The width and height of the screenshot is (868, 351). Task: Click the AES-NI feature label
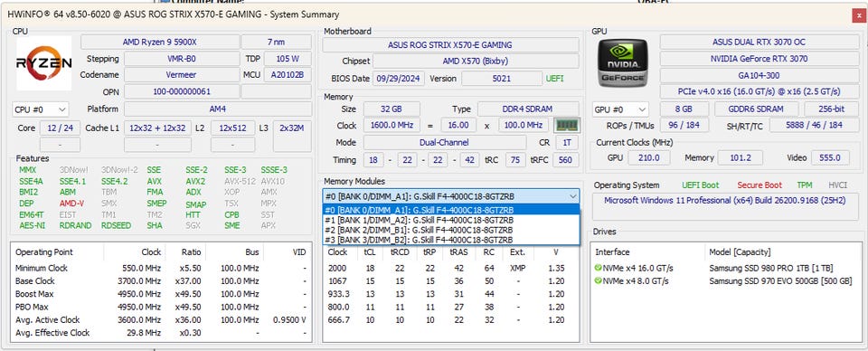(33, 225)
